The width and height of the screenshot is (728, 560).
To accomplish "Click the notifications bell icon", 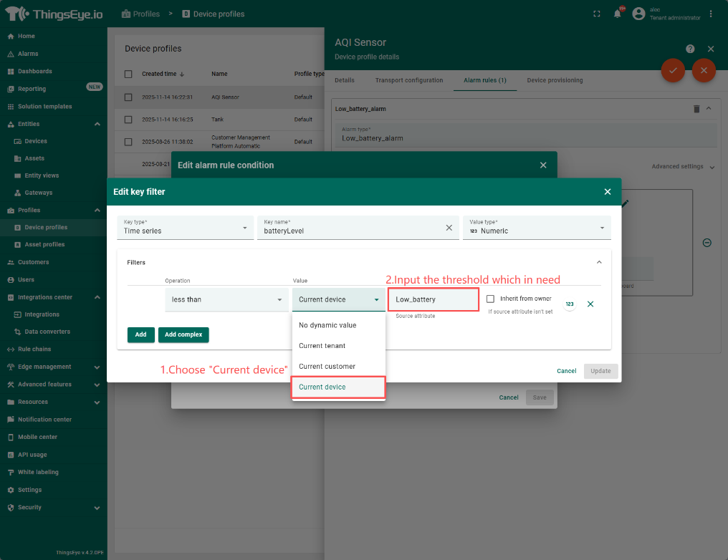I will pyautogui.click(x=617, y=14).
